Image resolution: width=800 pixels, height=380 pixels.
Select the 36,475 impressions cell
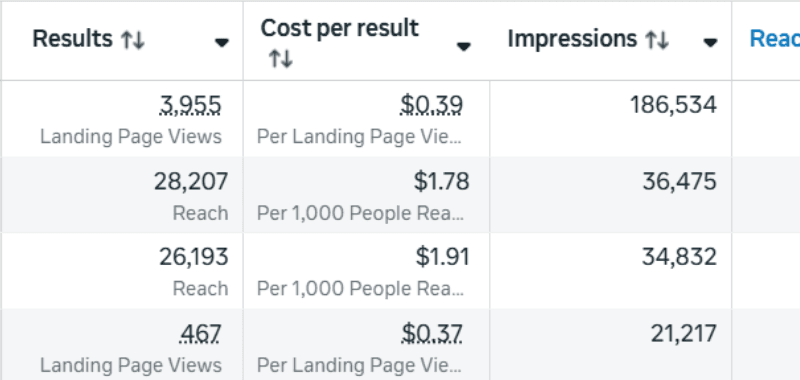611,195
